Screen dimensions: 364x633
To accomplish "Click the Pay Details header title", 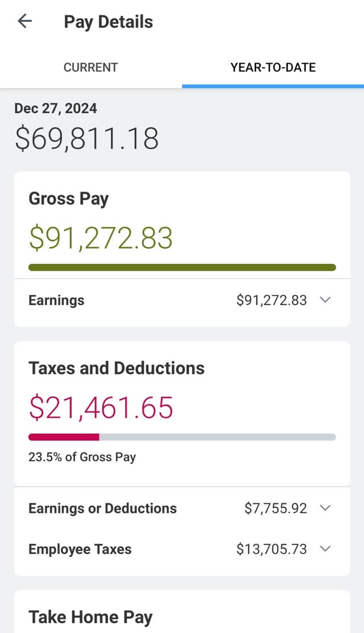I will 107,22.
